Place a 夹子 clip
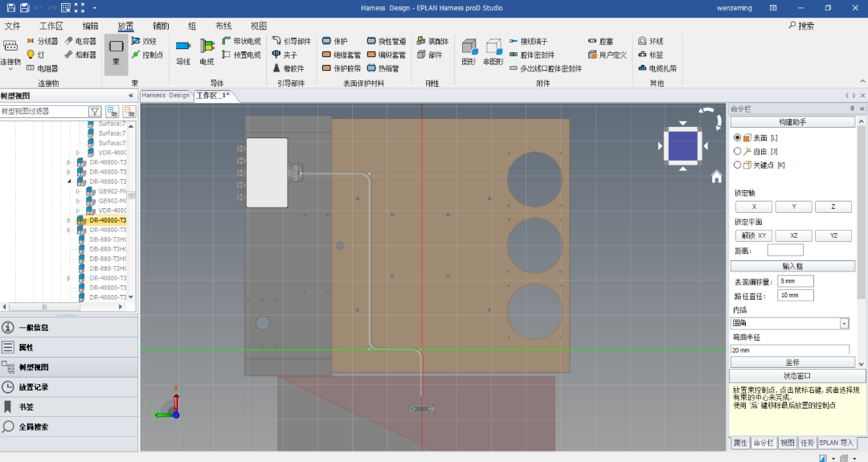Image resolution: width=868 pixels, height=462 pixels. point(285,55)
